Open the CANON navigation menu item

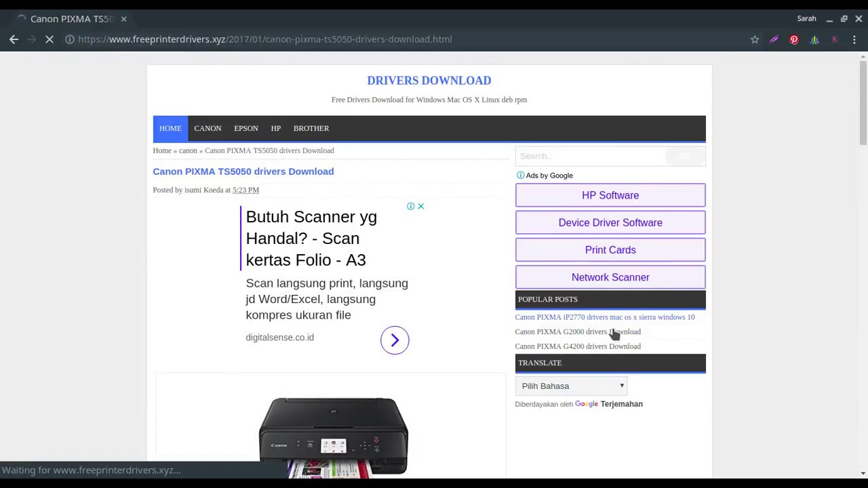[x=208, y=128]
